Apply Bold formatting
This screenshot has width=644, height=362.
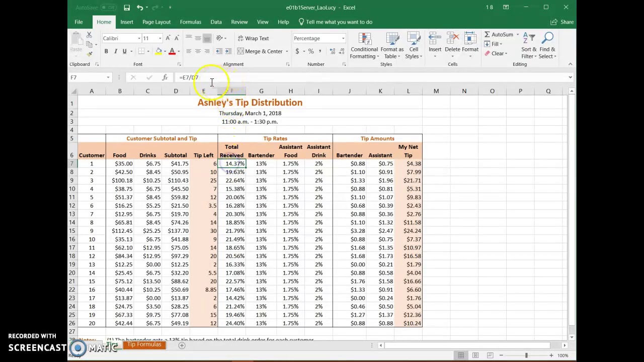point(106,51)
